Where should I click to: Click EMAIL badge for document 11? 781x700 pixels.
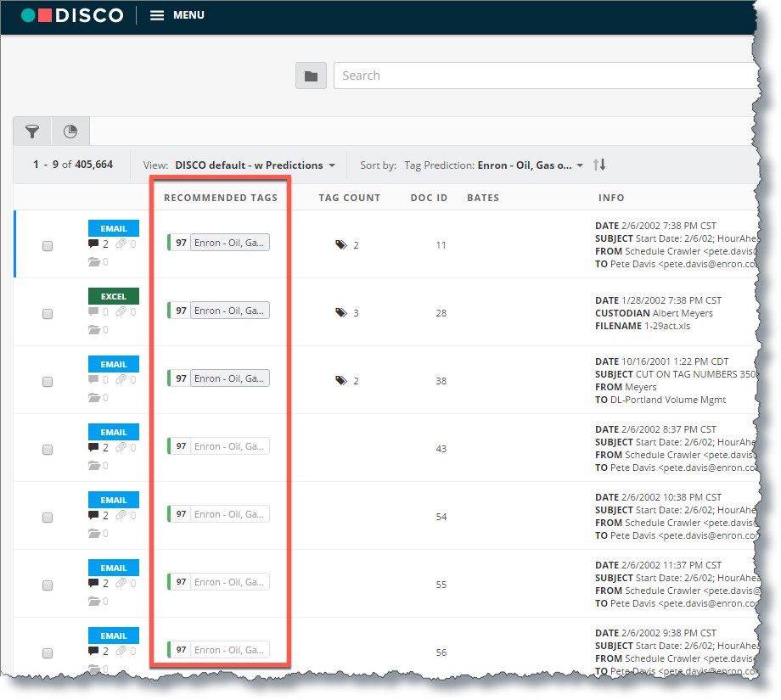pos(114,228)
